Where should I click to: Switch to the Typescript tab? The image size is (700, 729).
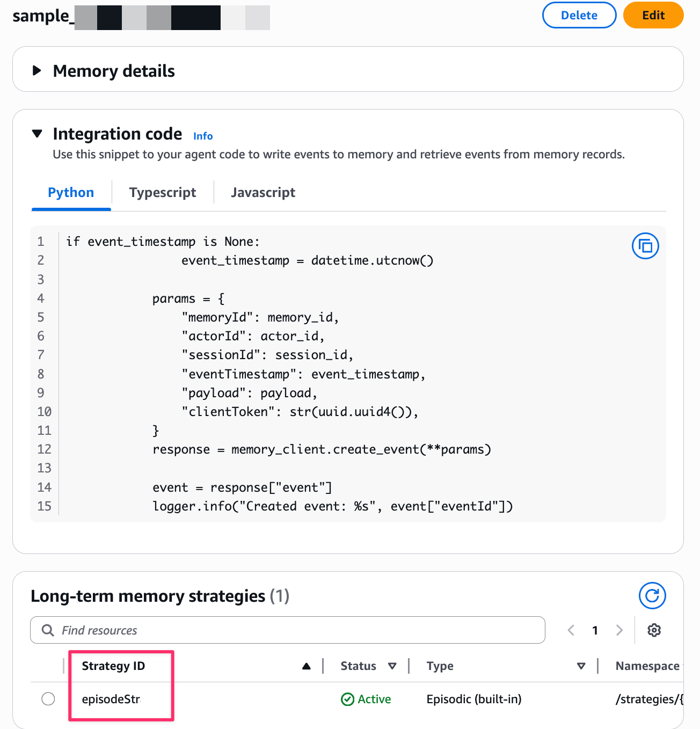(163, 193)
